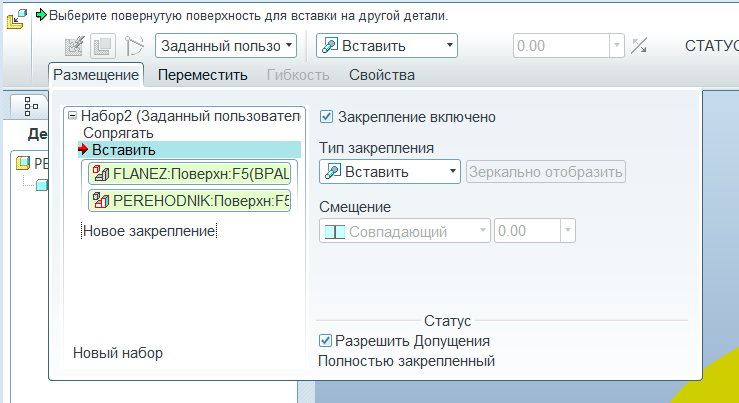
Task: Open the 'Заданный пользо' connection type dropdown
Action: pos(226,46)
